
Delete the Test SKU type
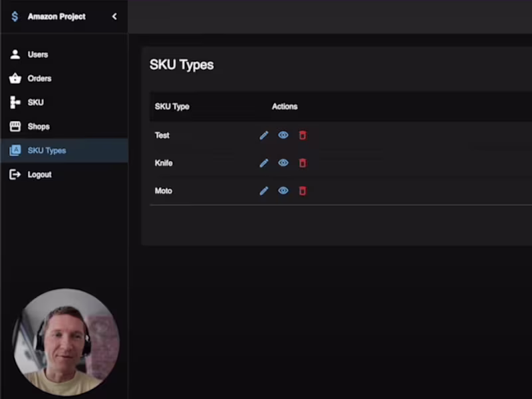click(x=303, y=136)
